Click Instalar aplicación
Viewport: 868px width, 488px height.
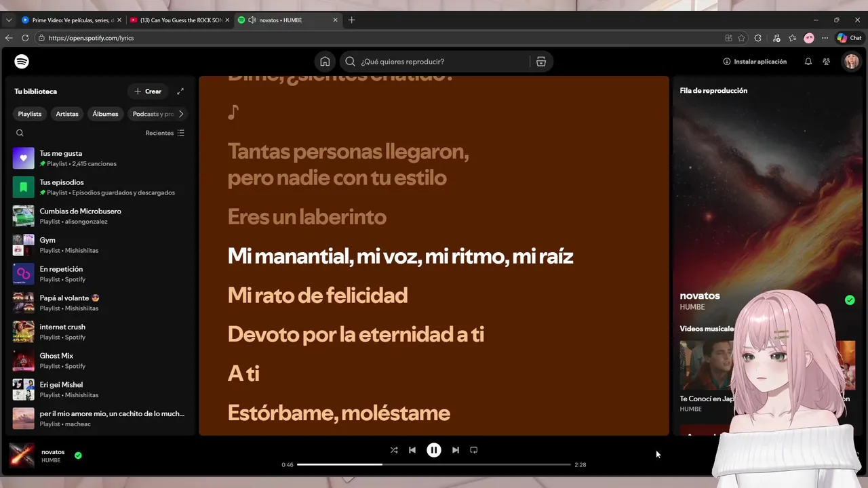(x=755, y=62)
